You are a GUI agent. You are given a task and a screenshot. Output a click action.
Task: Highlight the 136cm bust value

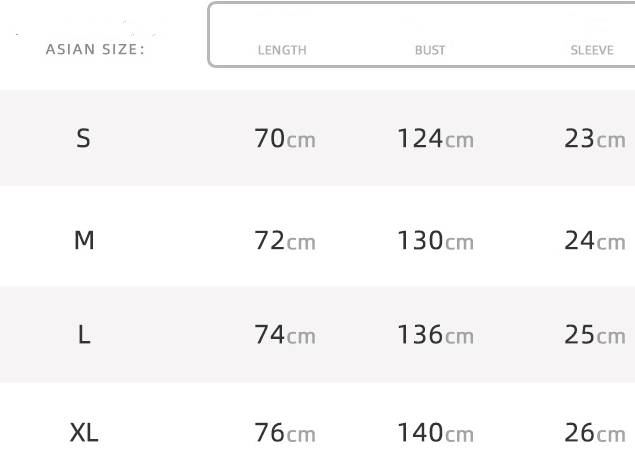tap(435, 335)
